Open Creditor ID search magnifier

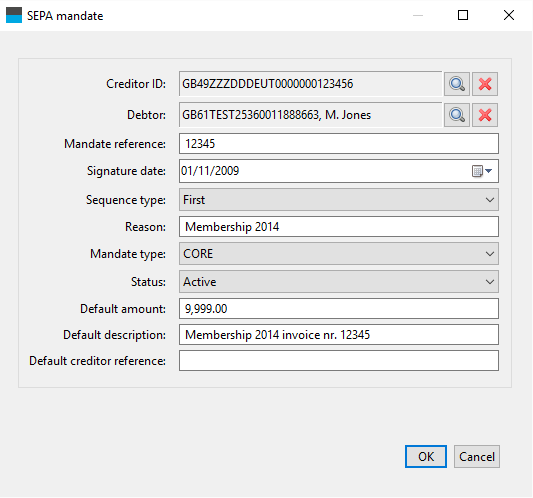coord(457,84)
